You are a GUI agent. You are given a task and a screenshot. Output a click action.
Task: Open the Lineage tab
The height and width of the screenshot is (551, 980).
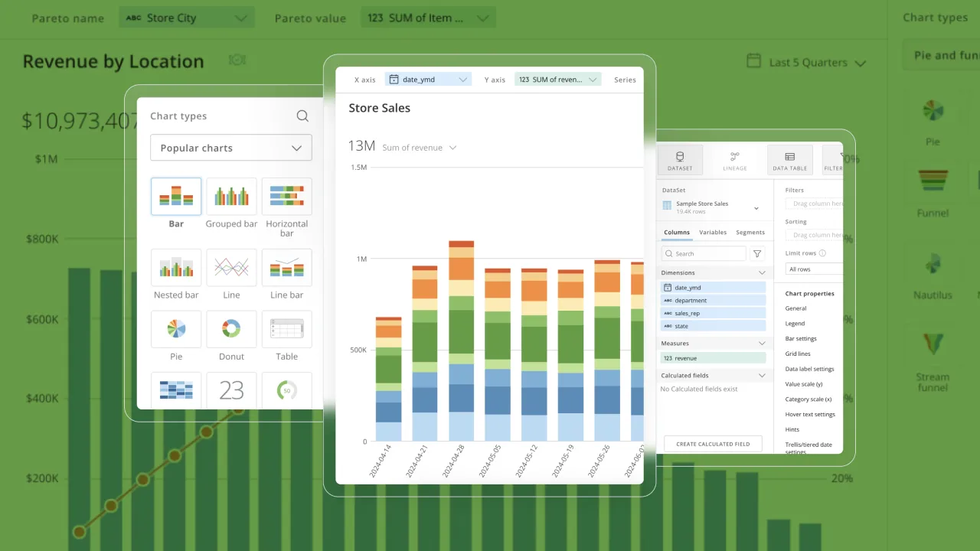734,159
